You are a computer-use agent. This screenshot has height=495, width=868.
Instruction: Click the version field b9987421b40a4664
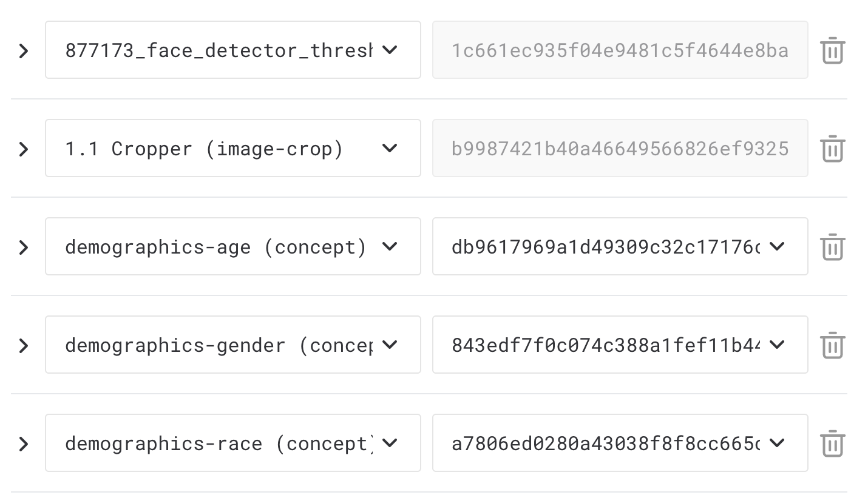[x=620, y=148]
